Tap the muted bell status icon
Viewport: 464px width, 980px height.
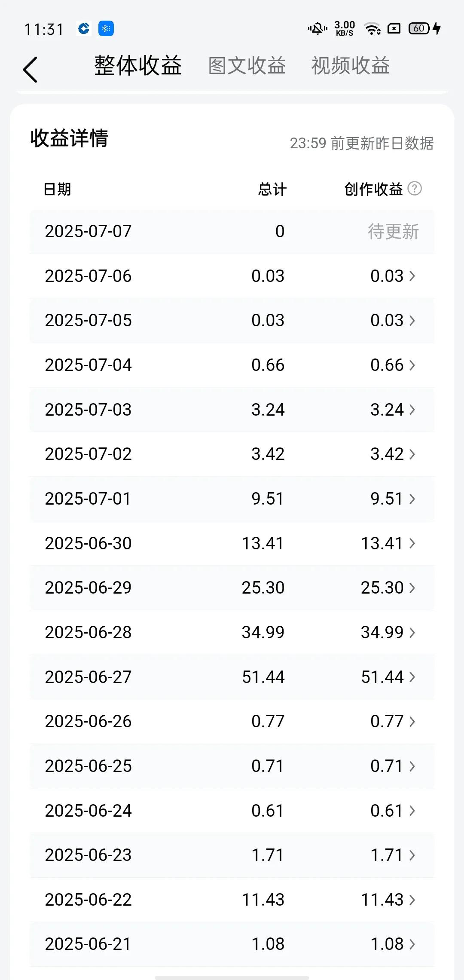tap(317, 29)
